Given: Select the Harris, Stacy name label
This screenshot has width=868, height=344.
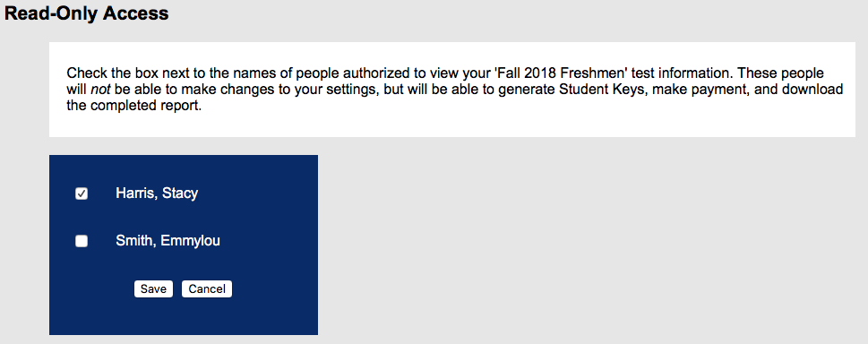Looking at the screenshot, I should coord(157,193).
